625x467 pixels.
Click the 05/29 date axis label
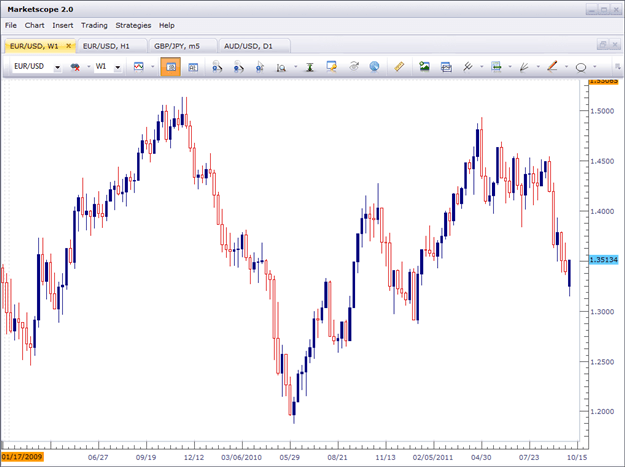pyautogui.click(x=290, y=457)
